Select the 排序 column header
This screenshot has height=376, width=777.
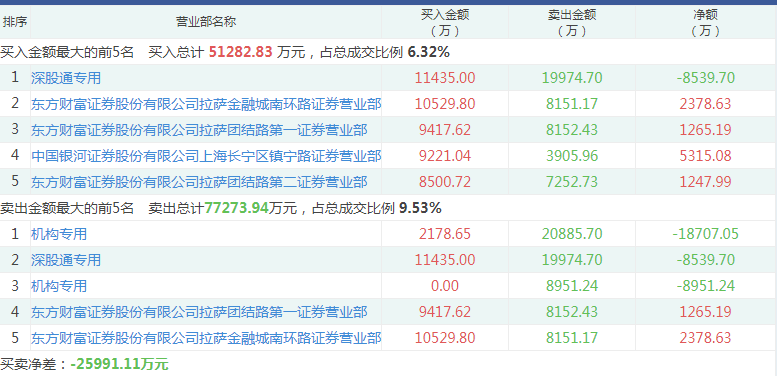[15, 22]
